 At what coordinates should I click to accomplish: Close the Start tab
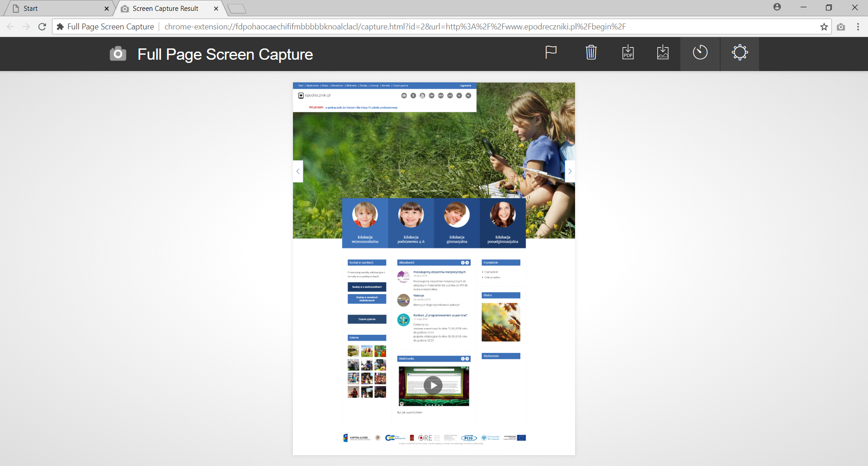tap(107, 9)
